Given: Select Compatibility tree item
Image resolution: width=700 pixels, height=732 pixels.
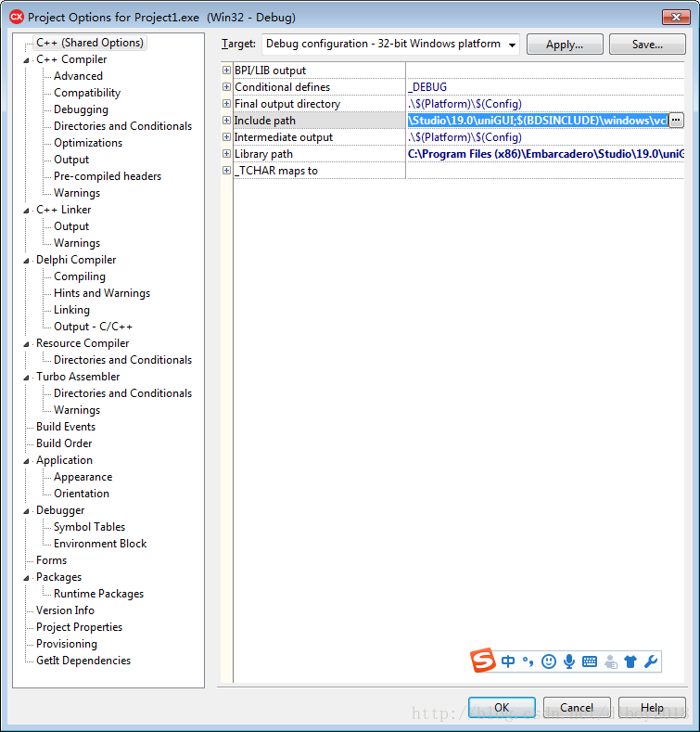Looking at the screenshot, I should pyautogui.click(x=87, y=93).
